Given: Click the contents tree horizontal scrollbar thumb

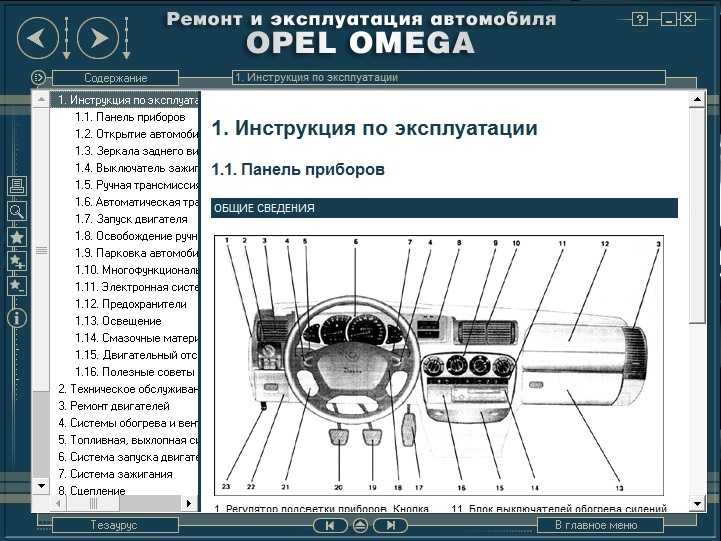Looking at the screenshot, I should click(x=93, y=504).
